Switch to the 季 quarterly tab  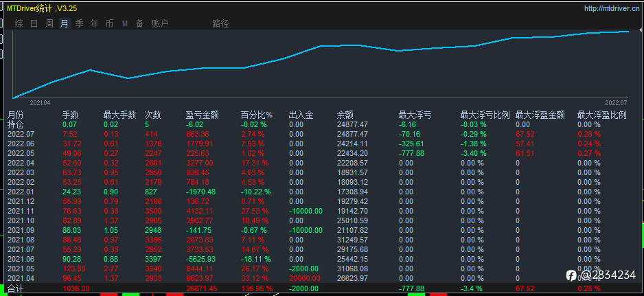[x=79, y=23]
